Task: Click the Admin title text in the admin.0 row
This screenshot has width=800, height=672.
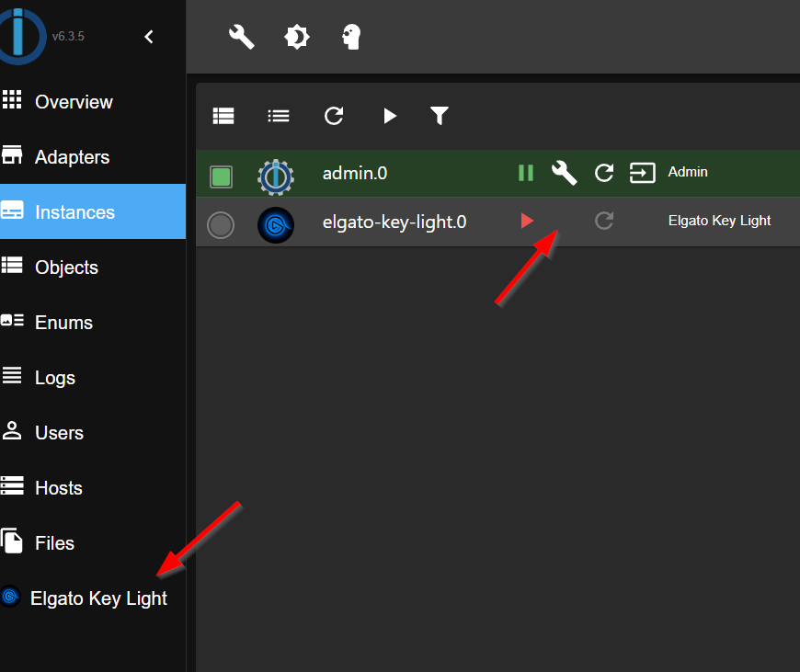Action: pyautogui.click(x=688, y=172)
